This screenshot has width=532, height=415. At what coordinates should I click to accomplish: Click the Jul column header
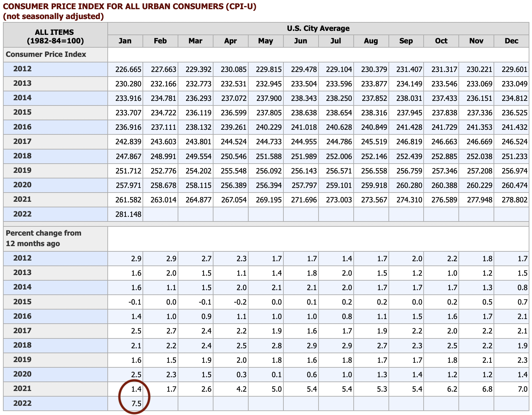tap(336, 41)
